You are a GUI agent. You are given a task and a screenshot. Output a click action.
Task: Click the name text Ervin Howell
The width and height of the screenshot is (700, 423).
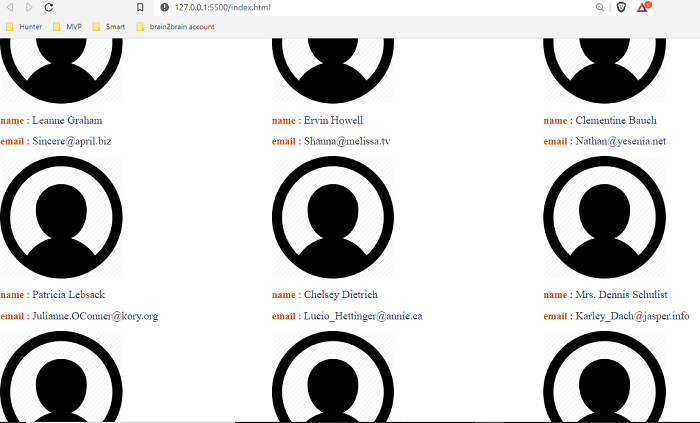[x=333, y=120]
